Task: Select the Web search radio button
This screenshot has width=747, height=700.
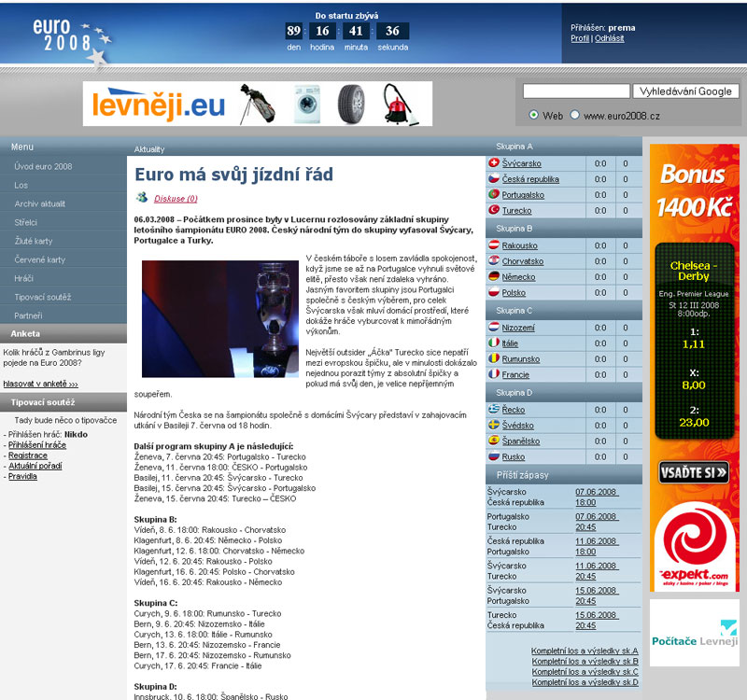Action: 533,115
